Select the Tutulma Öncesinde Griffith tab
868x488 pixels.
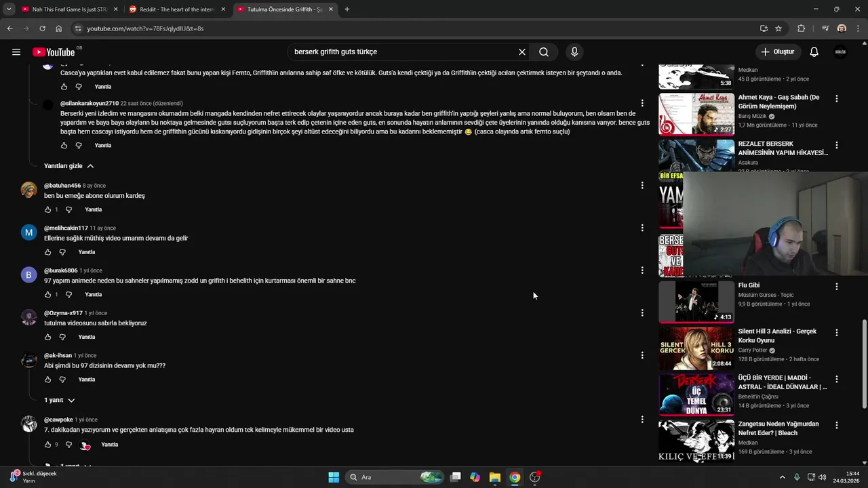285,9
